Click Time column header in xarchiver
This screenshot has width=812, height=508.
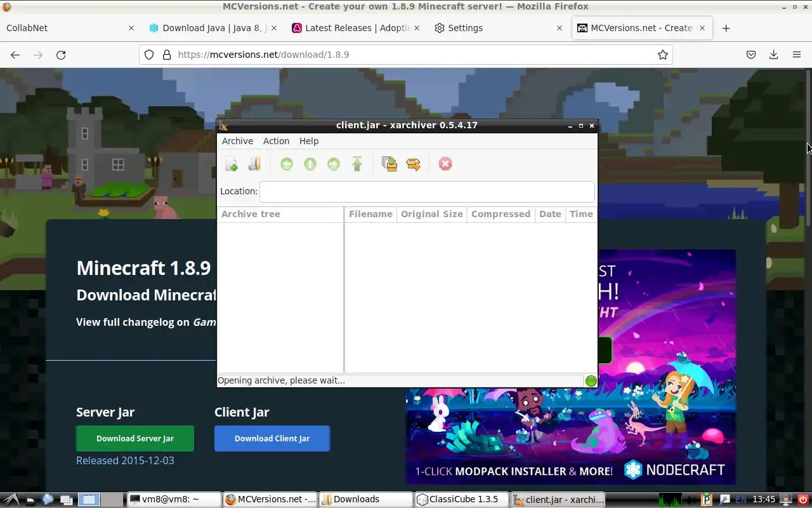(581, 215)
